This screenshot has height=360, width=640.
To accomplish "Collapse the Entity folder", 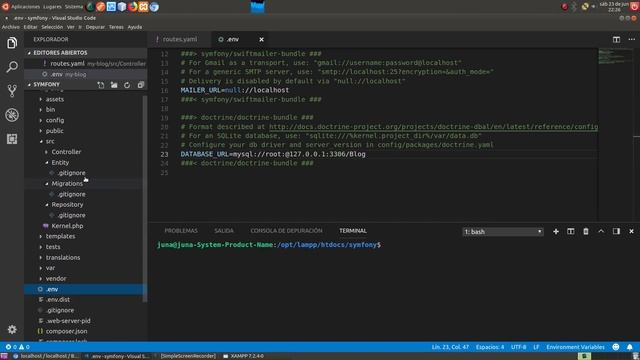I will point(60,162).
